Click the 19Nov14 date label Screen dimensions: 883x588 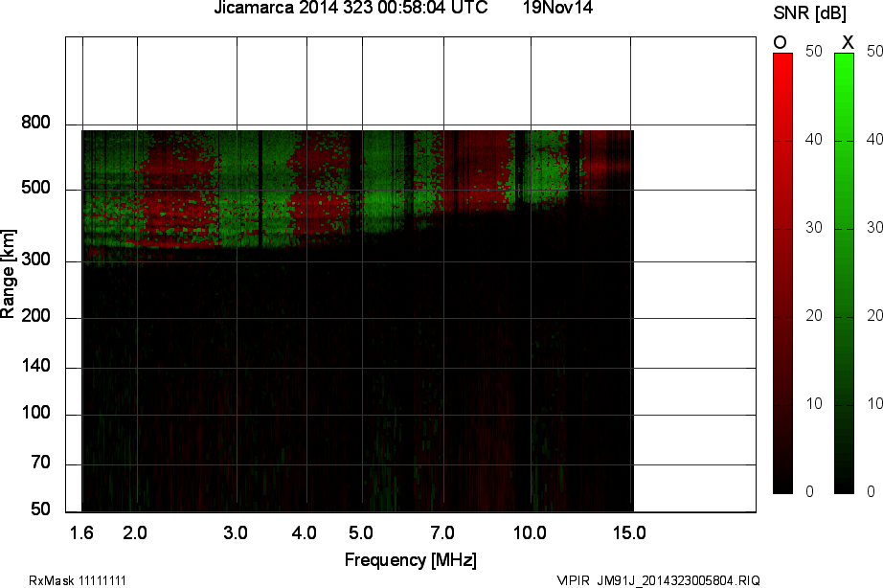pos(557,8)
